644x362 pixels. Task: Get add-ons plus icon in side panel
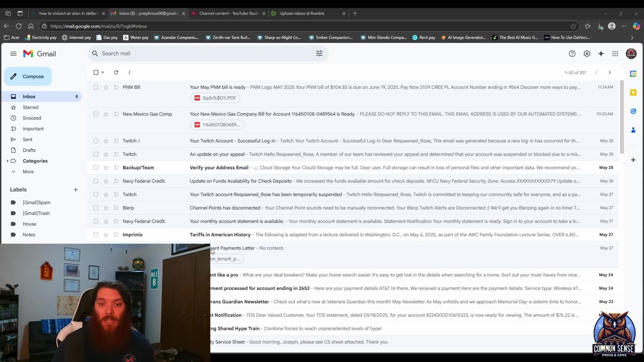click(x=633, y=160)
